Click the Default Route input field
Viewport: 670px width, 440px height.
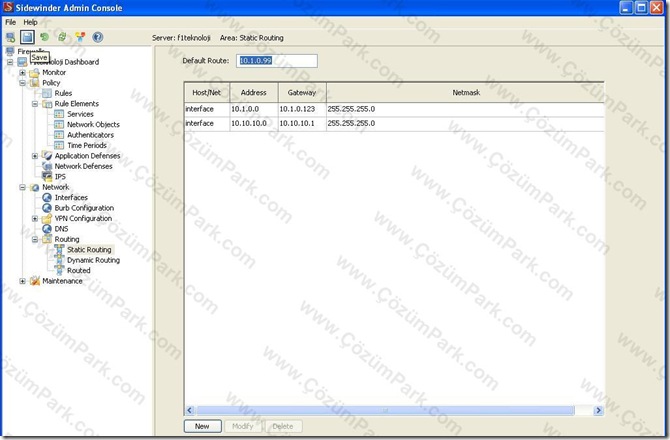(x=276, y=61)
